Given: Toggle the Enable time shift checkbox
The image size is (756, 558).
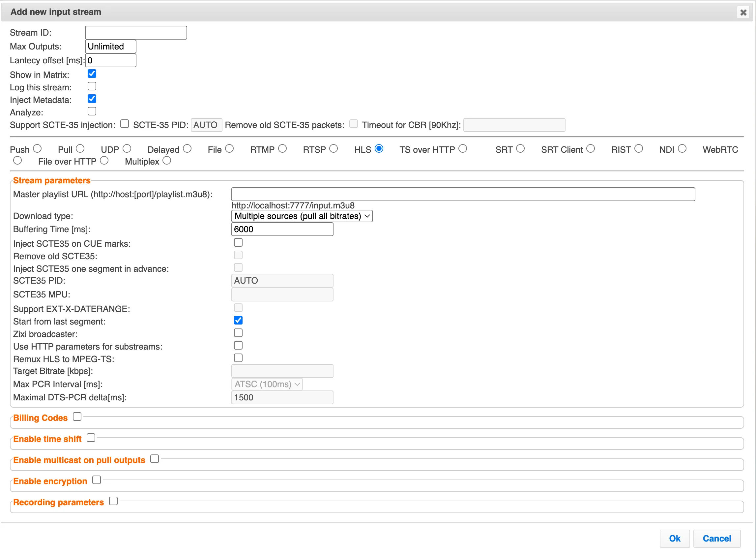Looking at the screenshot, I should [91, 438].
